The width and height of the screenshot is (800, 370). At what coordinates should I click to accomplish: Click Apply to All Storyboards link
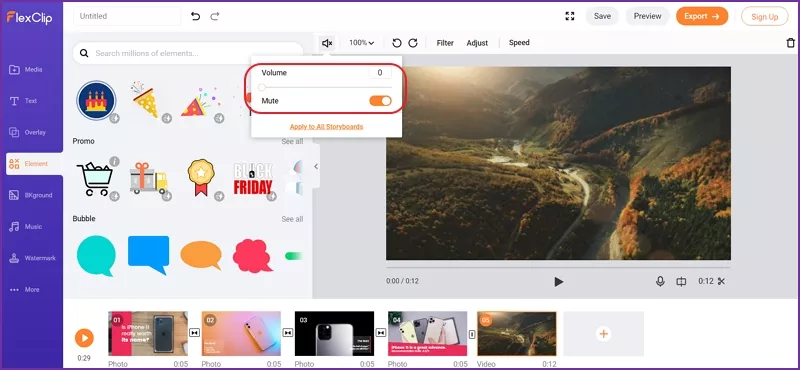point(327,127)
